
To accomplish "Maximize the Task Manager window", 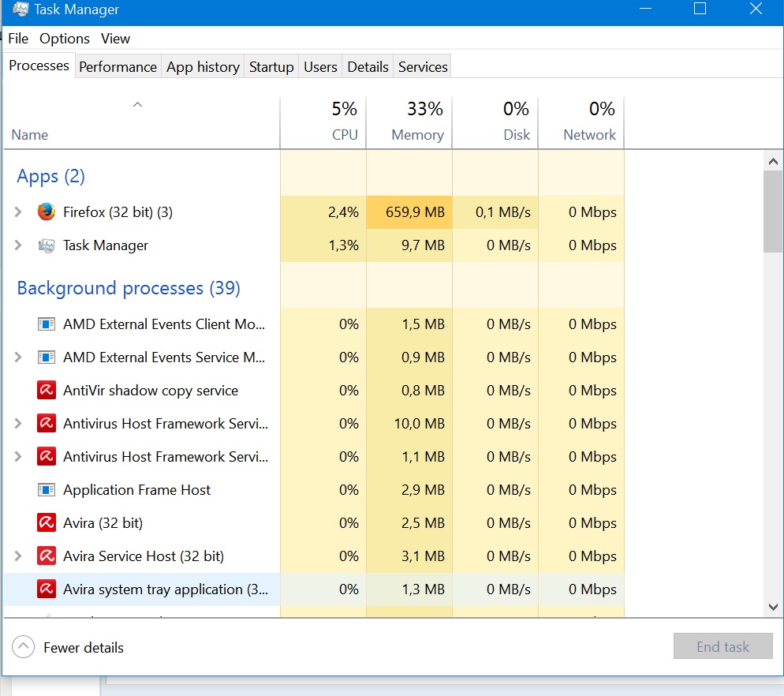I will pos(700,9).
